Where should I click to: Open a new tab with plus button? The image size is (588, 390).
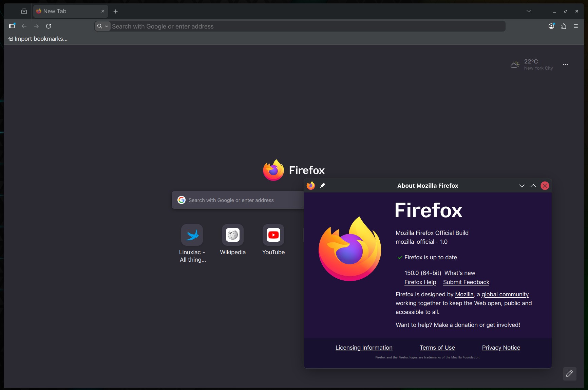coord(115,11)
